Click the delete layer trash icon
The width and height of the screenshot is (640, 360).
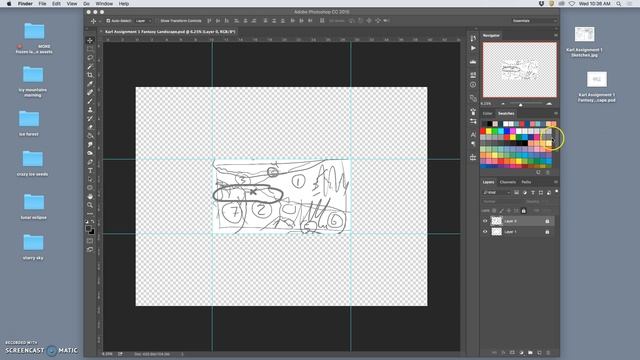pyautogui.click(x=548, y=352)
